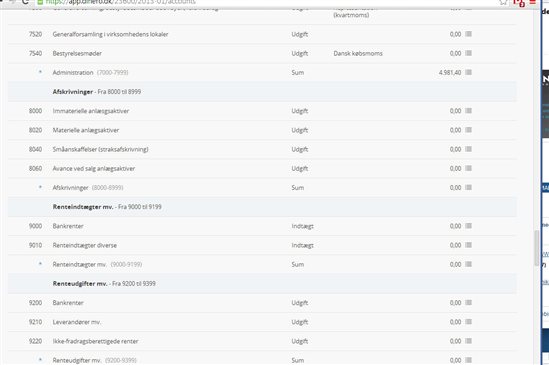Click account number 7520
The width and height of the screenshot is (549, 365).
35,34
